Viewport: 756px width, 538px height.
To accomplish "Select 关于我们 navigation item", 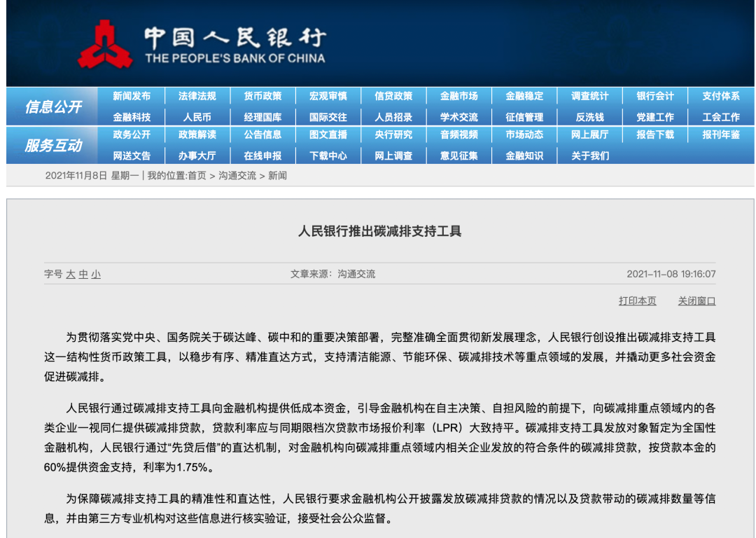I will click(x=590, y=156).
